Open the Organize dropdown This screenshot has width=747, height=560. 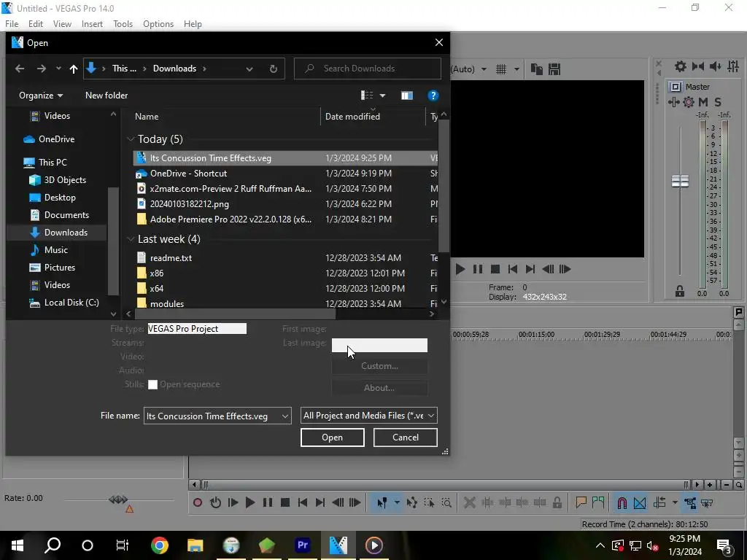point(41,96)
